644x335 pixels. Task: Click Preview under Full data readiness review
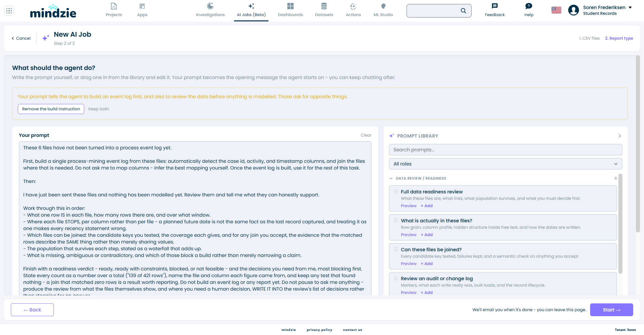click(x=409, y=206)
